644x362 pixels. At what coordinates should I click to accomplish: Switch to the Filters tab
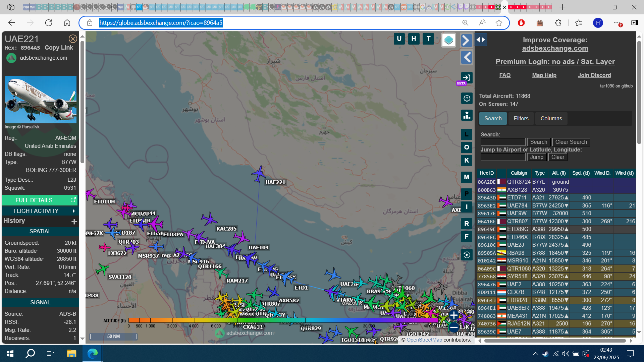(x=521, y=118)
